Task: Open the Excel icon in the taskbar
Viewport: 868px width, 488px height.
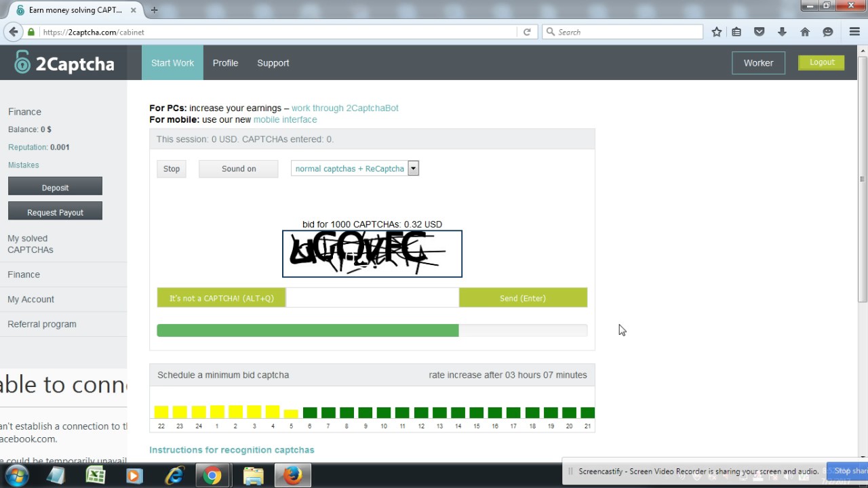Action: pyautogui.click(x=96, y=476)
